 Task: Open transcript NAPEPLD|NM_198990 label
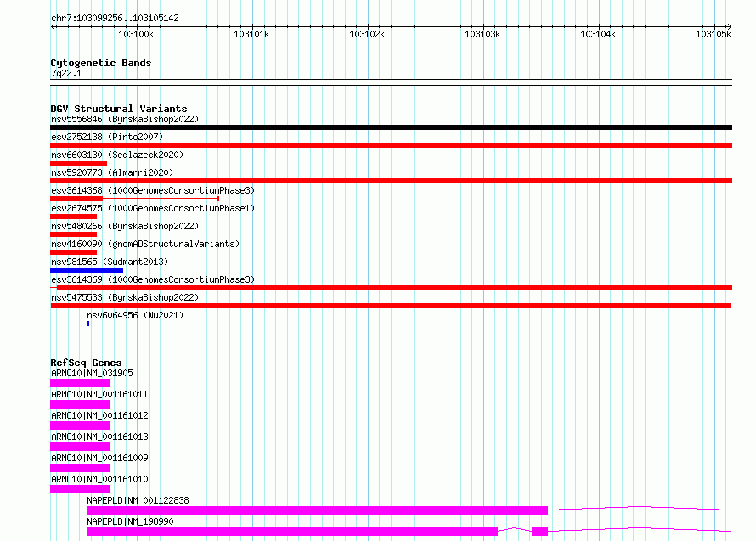130,521
